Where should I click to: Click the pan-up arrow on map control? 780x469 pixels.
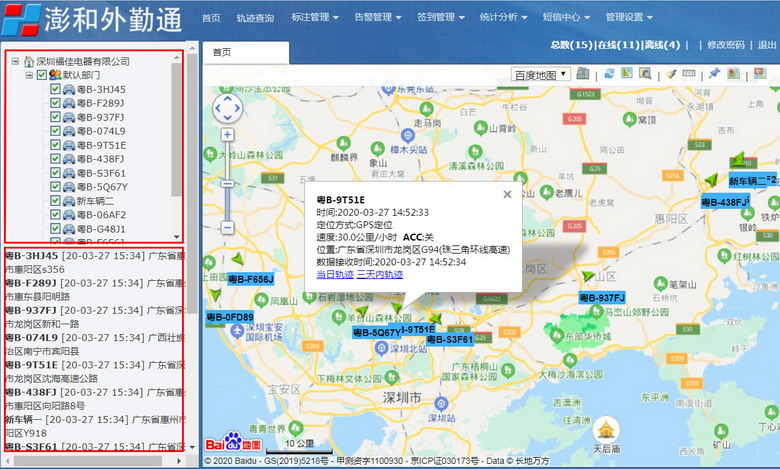227,98
